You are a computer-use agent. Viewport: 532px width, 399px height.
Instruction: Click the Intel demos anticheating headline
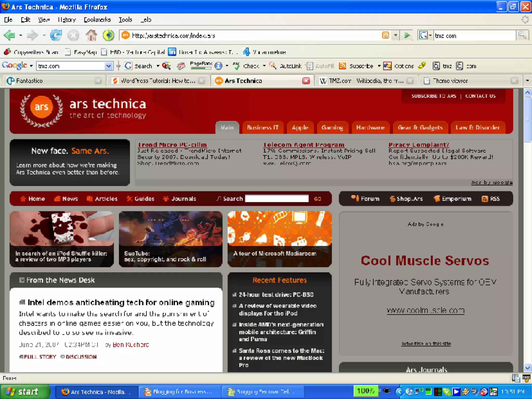click(121, 303)
